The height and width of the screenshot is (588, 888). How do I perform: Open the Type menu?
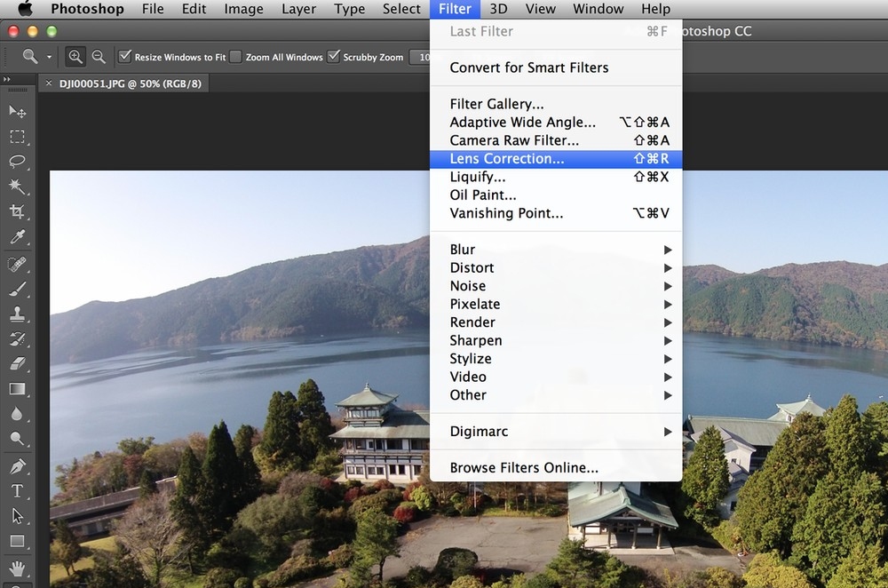click(x=349, y=9)
